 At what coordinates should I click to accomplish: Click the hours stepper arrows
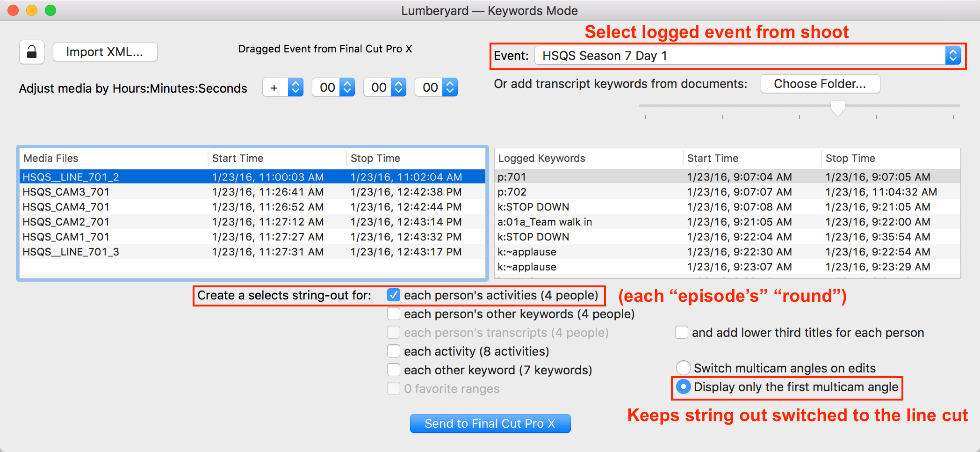[x=347, y=87]
